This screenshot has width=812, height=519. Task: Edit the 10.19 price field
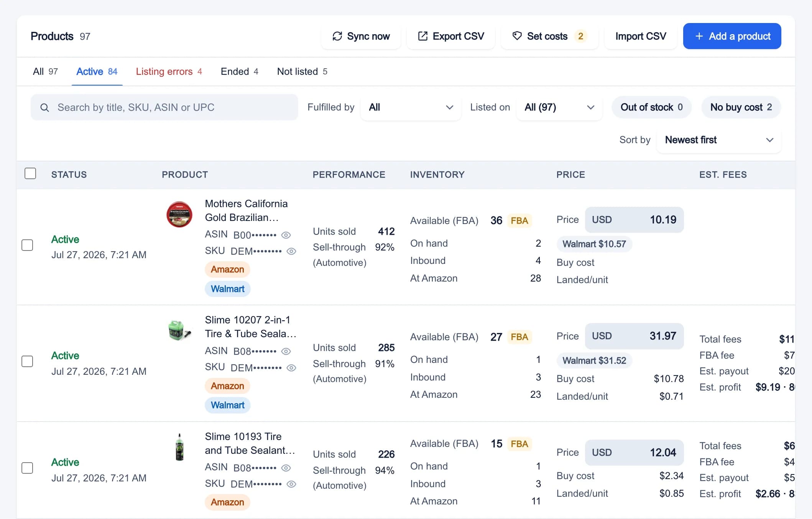click(x=634, y=220)
